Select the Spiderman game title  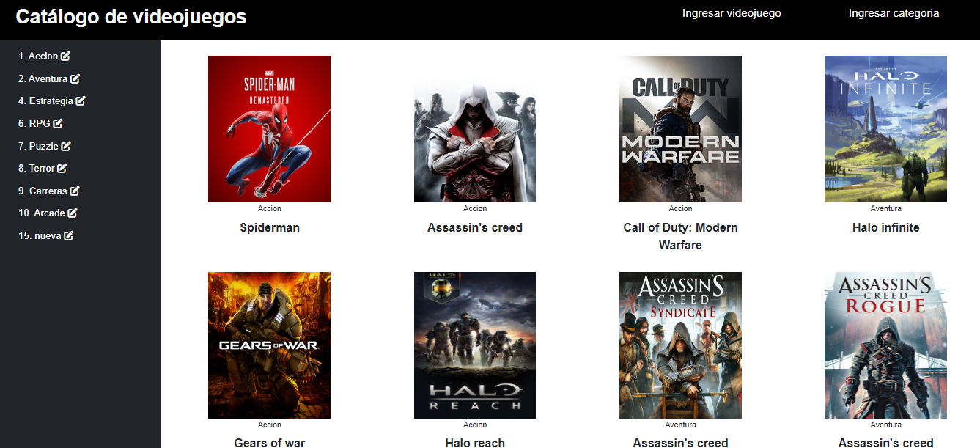[x=270, y=227]
